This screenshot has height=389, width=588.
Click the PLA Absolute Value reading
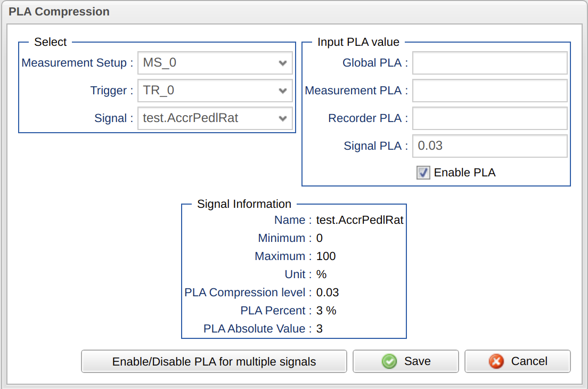pos(320,329)
